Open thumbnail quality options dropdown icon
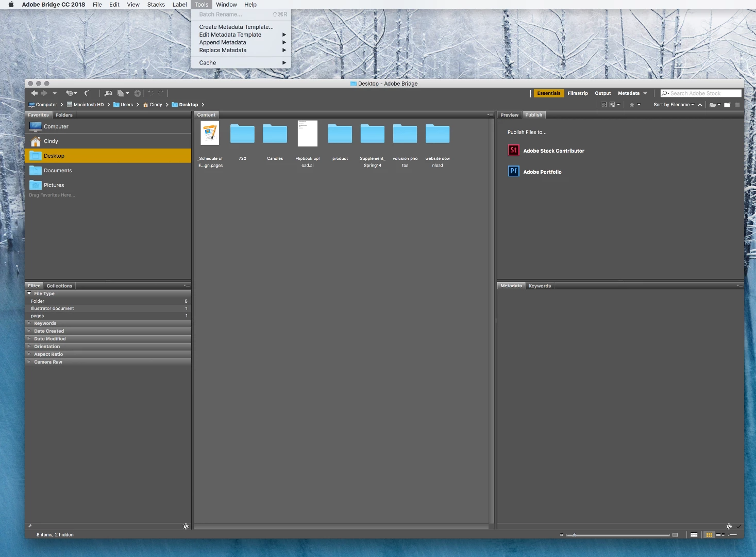 point(614,105)
